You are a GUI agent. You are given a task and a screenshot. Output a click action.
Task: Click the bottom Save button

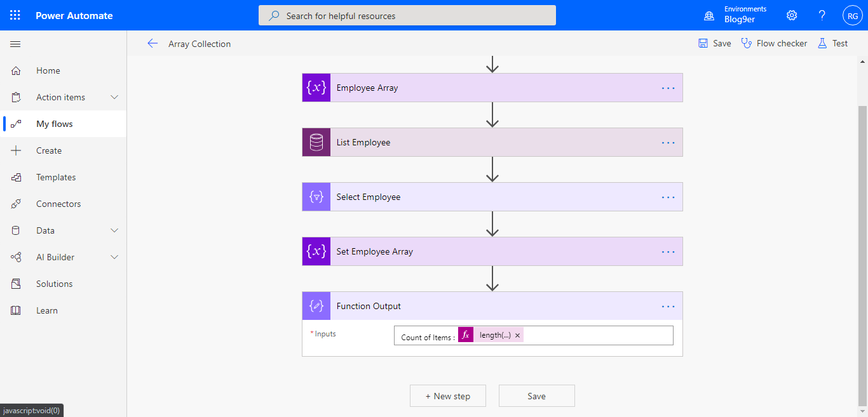[537, 396]
